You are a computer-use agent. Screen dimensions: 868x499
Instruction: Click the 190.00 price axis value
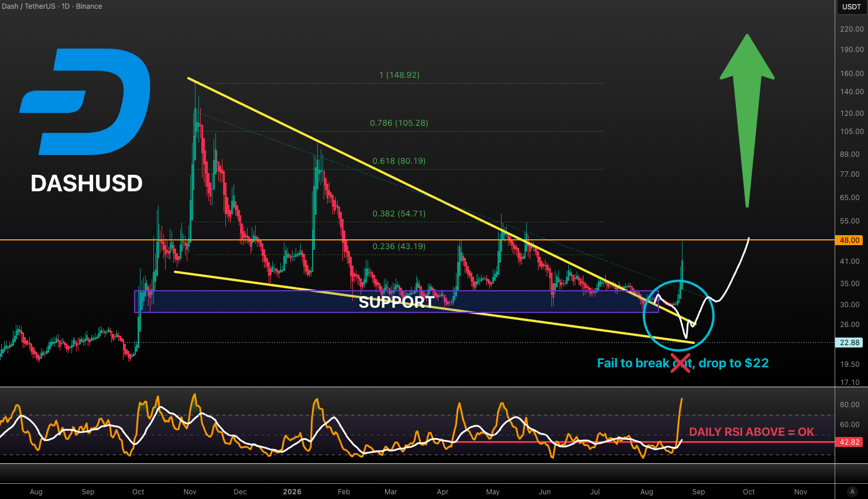coord(852,50)
